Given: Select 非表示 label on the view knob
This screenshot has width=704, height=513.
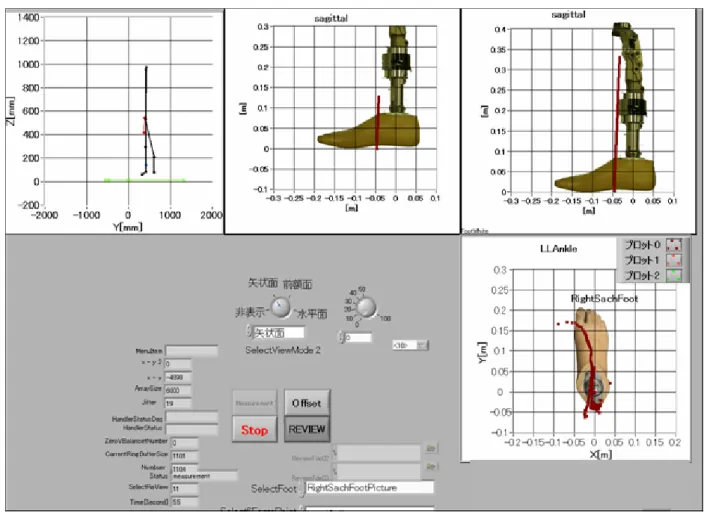Looking at the screenshot, I should 250,312.
